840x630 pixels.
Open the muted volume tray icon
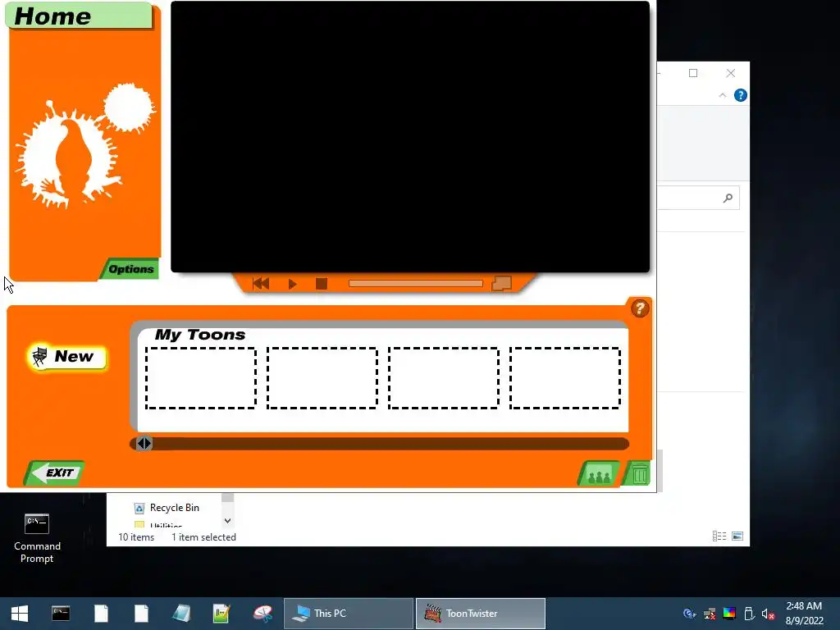click(768, 614)
